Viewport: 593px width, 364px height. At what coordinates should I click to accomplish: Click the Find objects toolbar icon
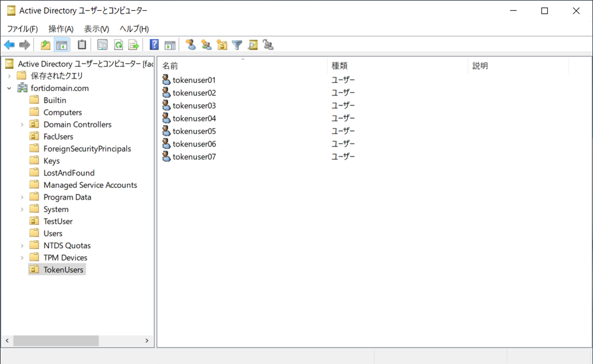pos(253,45)
